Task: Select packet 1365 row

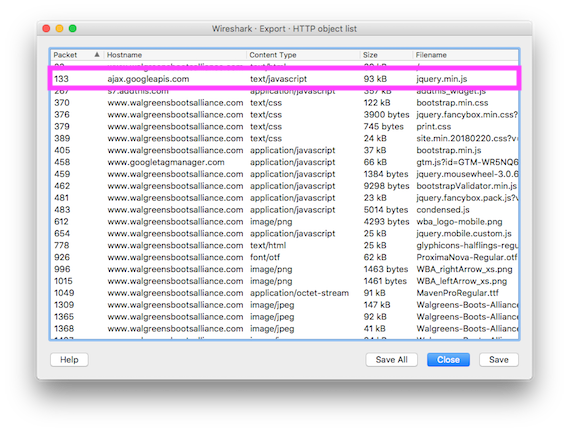Action: click(x=284, y=317)
